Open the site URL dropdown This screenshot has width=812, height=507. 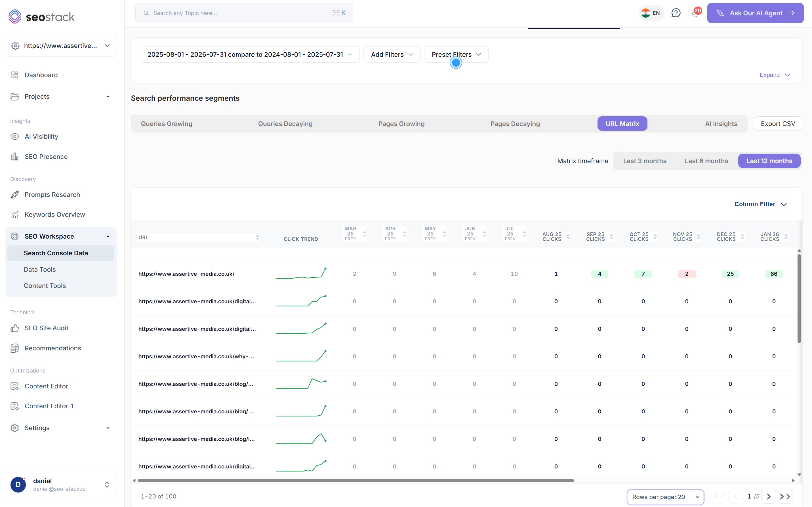click(61, 46)
